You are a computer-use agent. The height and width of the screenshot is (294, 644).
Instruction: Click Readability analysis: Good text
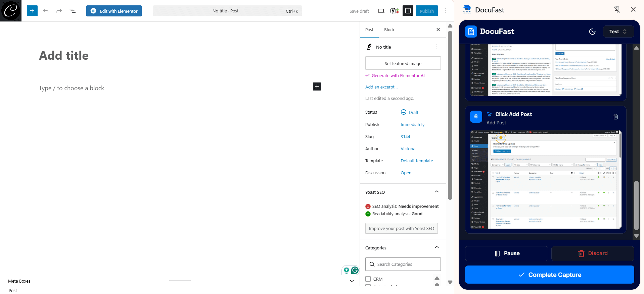pyautogui.click(x=397, y=214)
